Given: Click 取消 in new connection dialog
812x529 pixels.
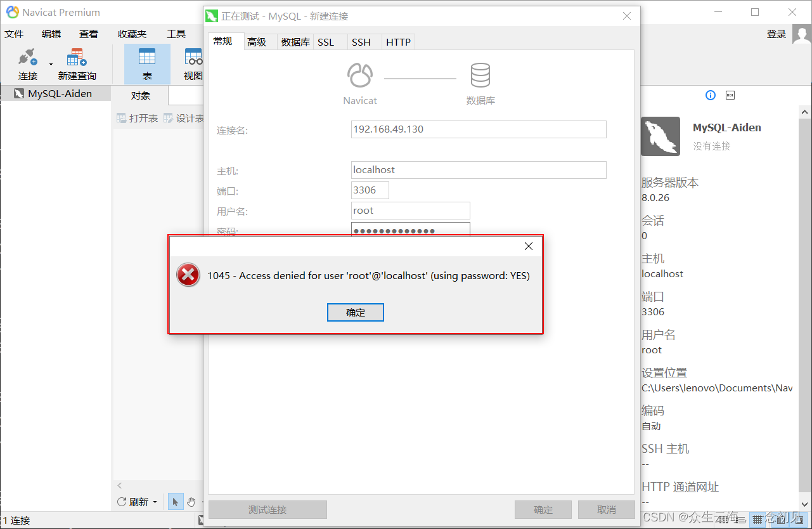Looking at the screenshot, I should click(607, 509).
